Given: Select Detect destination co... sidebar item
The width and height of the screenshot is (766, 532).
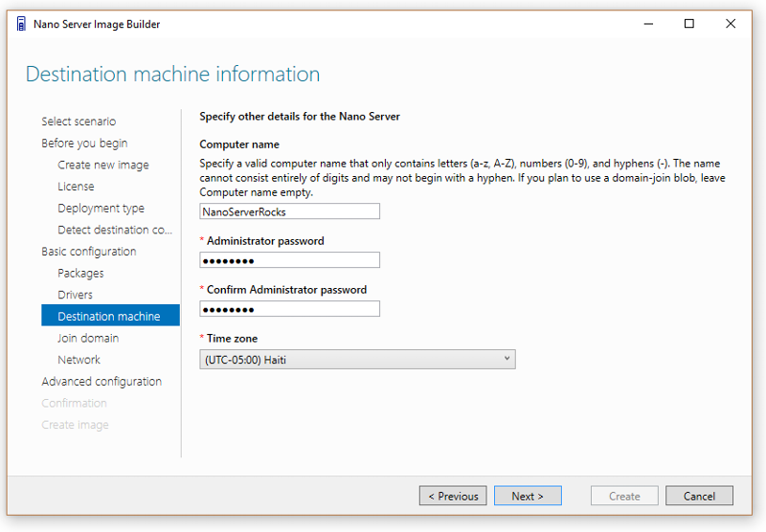Looking at the screenshot, I should coord(115,230).
